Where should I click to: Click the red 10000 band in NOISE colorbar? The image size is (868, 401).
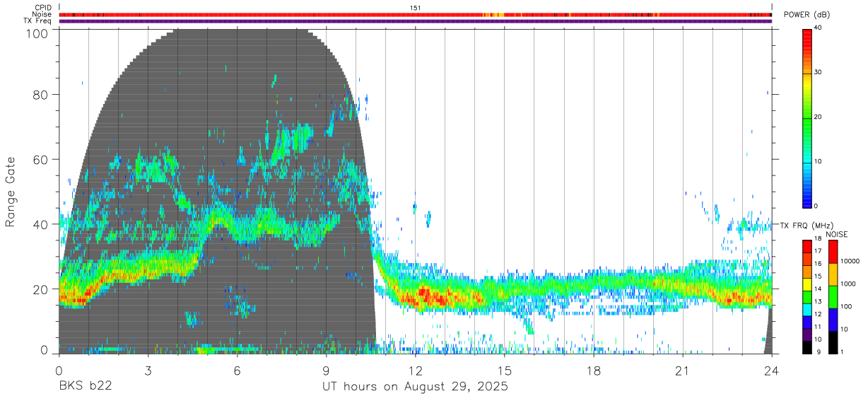833,252
